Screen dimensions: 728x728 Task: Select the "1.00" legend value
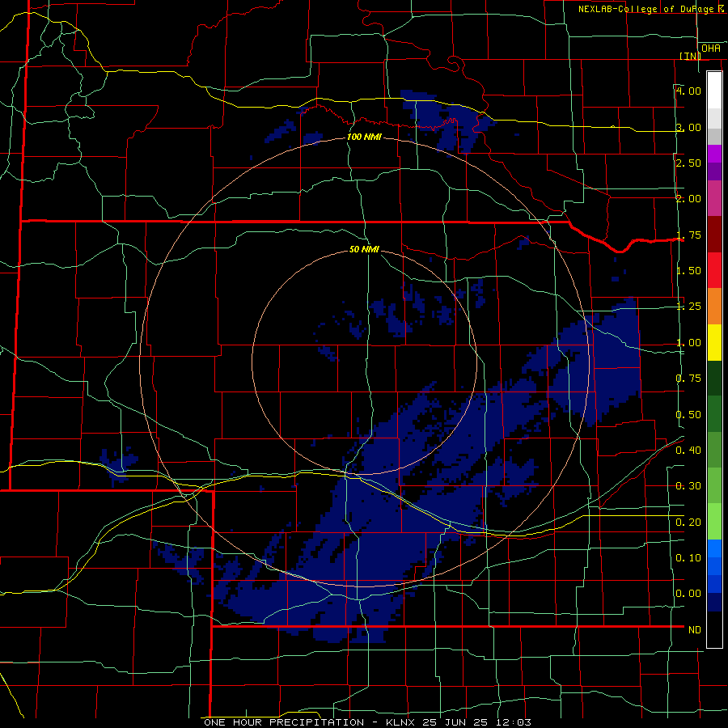pyautogui.click(x=688, y=343)
